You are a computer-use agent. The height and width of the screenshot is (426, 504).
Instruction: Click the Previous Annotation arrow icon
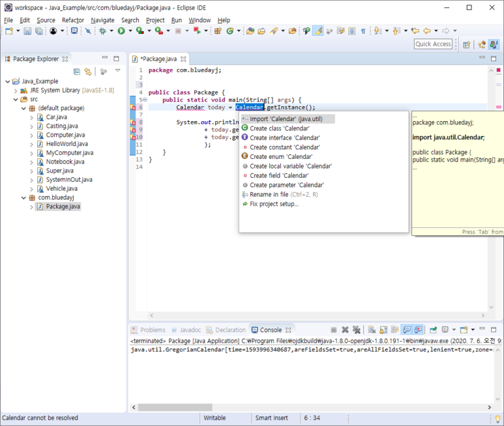(x=396, y=31)
